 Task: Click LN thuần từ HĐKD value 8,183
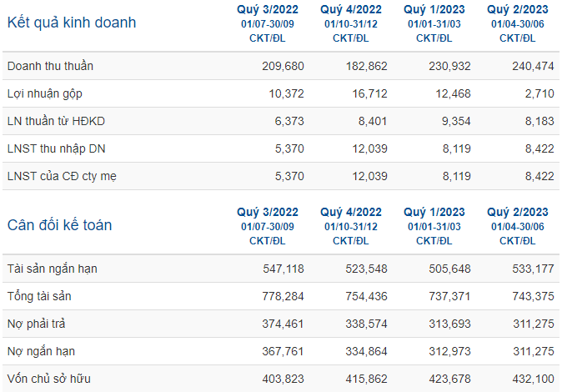(539, 121)
